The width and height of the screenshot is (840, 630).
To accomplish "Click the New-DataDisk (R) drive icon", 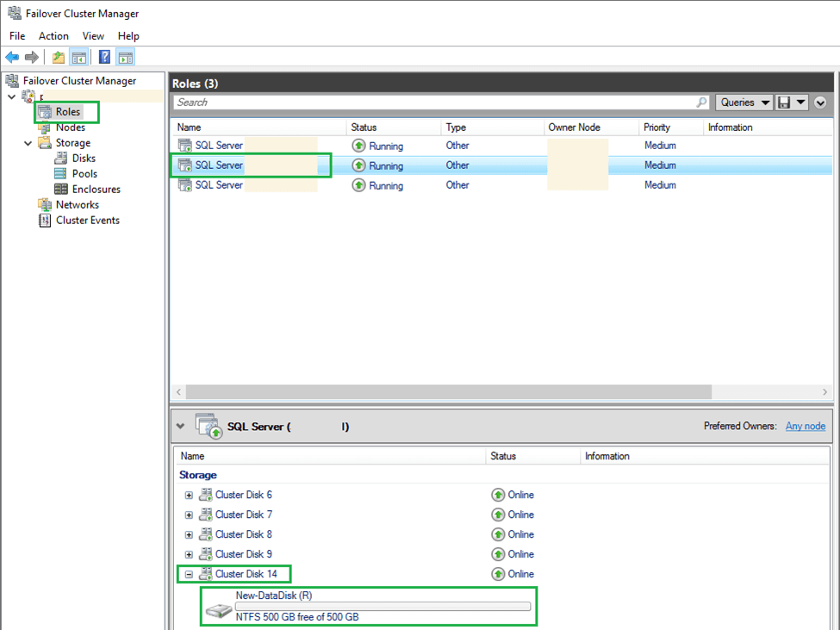I will click(219, 611).
